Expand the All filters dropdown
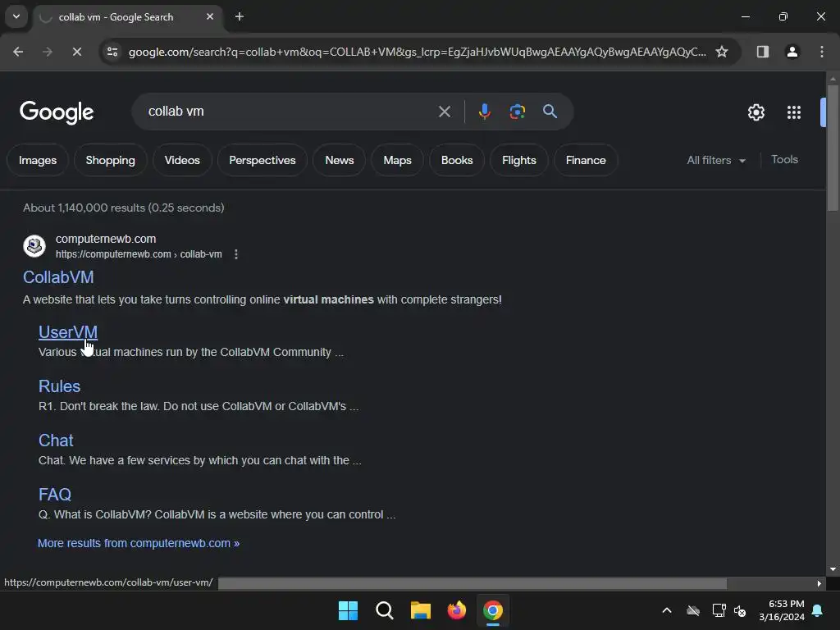Image resolution: width=840 pixels, height=630 pixels. [x=715, y=160]
